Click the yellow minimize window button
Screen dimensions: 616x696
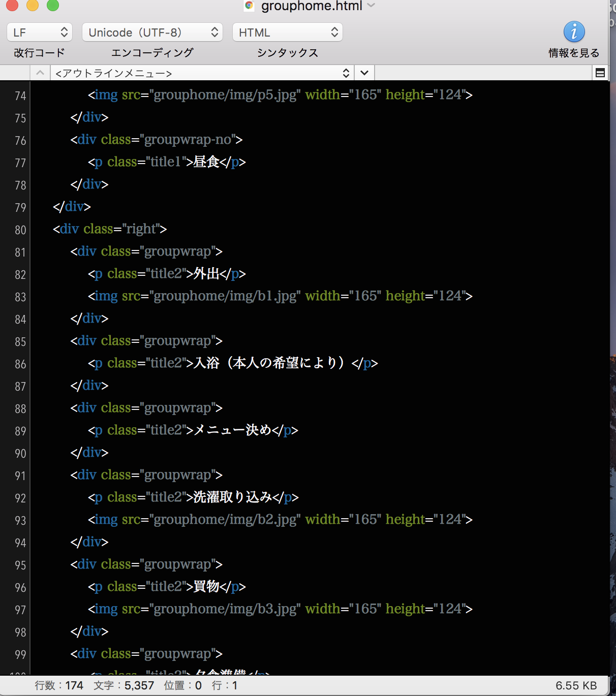33,6
